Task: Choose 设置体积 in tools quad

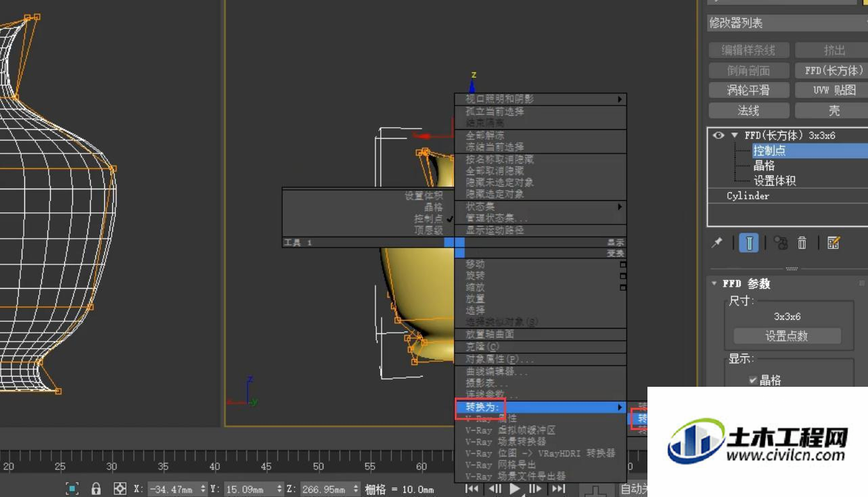Action: coord(368,196)
